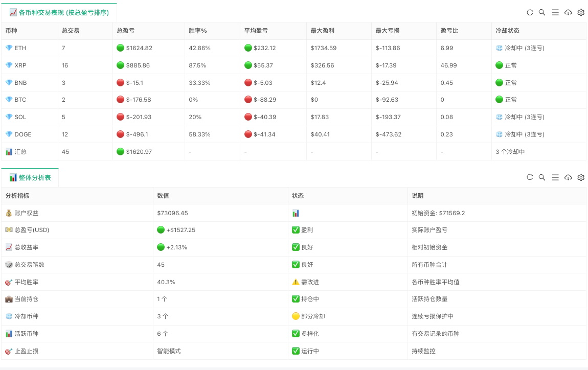Viewport: 588px width, 370px height.
Task: Download data from the 整体分析表
Action: pyautogui.click(x=568, y=177)
